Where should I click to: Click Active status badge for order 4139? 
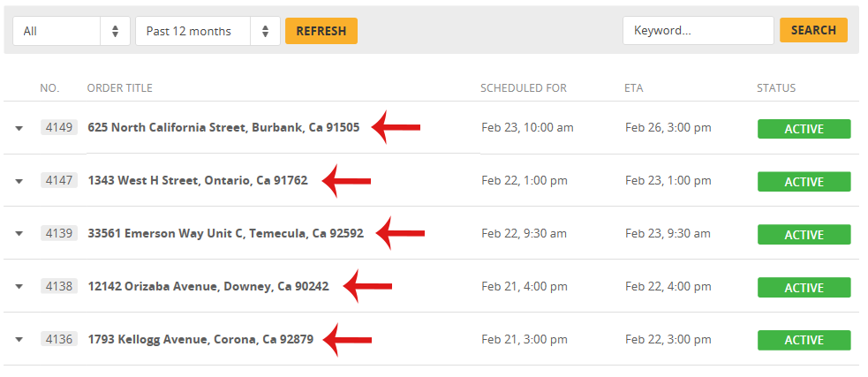point(804,235)
